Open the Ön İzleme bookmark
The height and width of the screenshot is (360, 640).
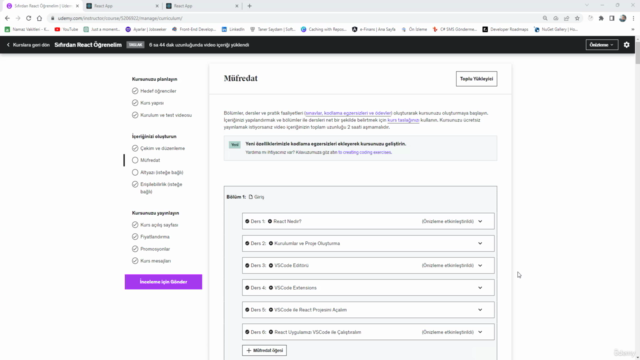click(x=414, y=29)
